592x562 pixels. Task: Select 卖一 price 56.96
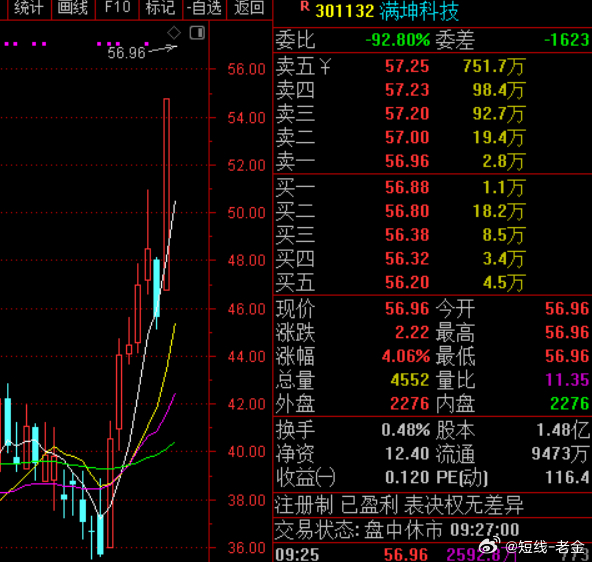click(x=407, y=161)
